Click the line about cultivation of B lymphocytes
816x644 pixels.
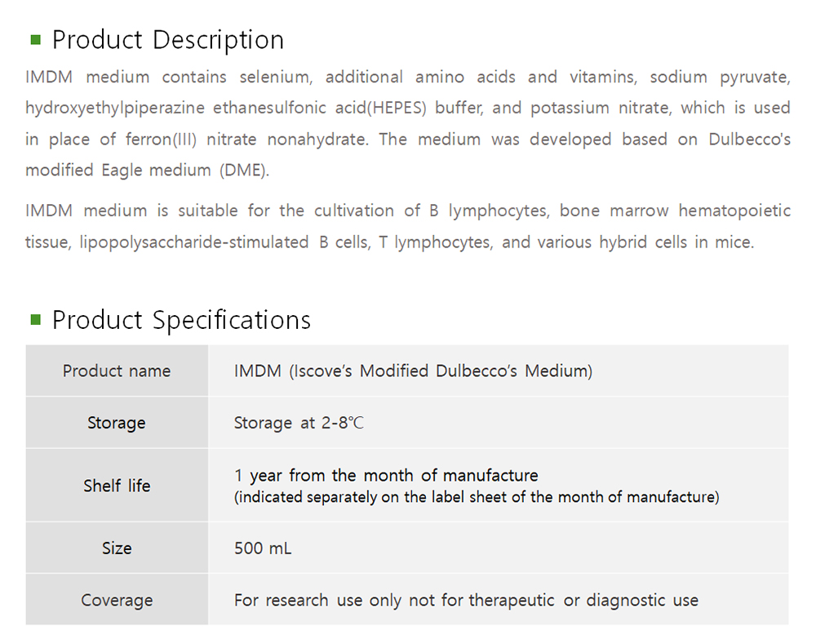pos(408,211)
